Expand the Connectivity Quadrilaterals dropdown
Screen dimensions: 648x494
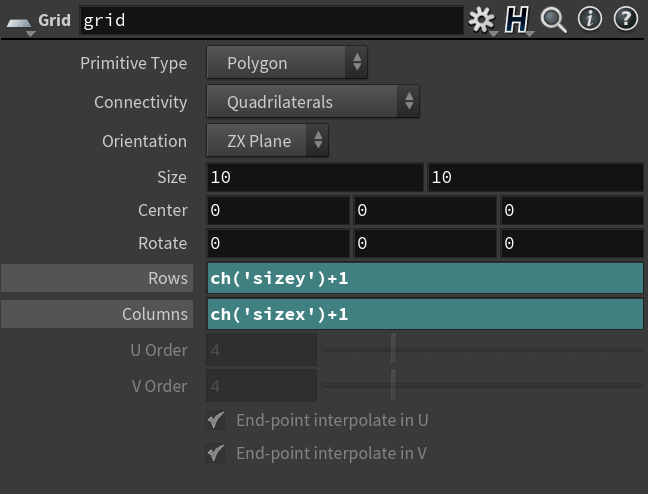point(312,102)
